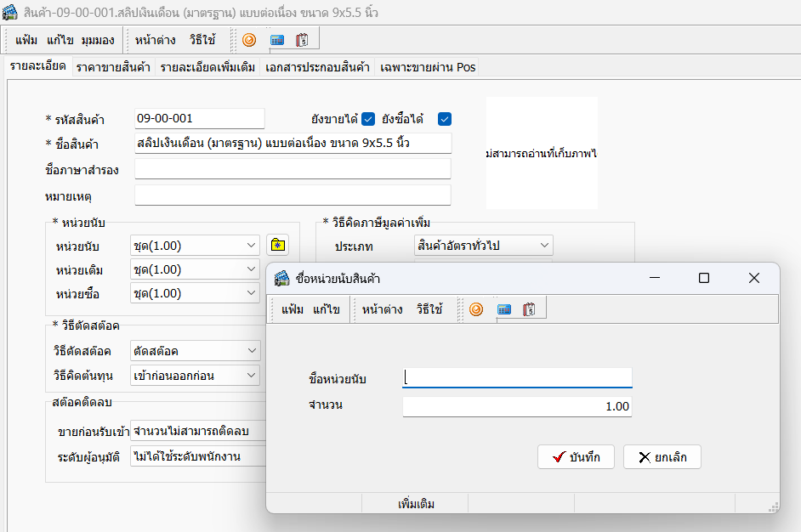
Task: Uncheck the ยังซื้อได้ checkbox
Action: tap(444, 119)
